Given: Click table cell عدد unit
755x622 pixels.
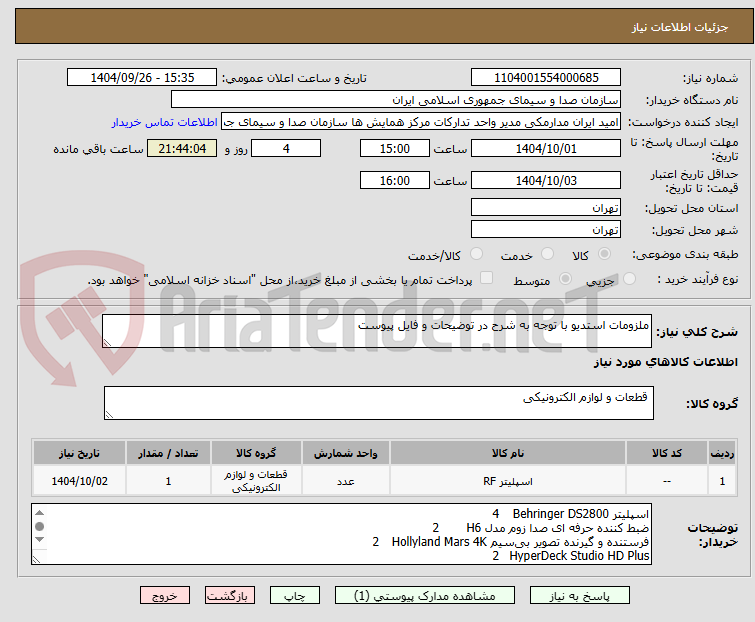Looking at the screenshot, I should [x=346, y=481].
